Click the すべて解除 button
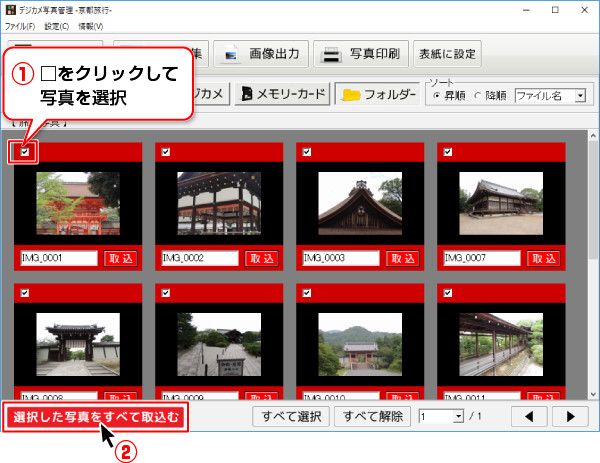 tap(372, 416)
